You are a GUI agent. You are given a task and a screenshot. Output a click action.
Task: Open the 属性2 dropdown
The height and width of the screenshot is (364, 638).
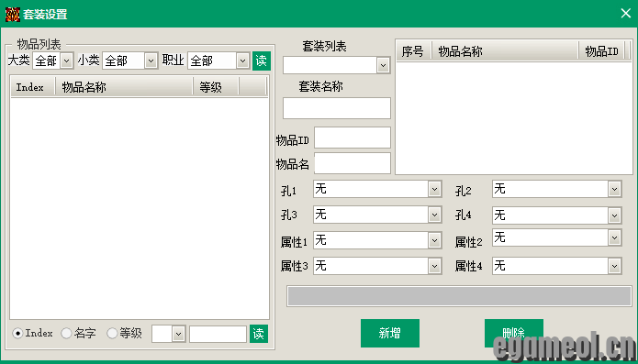[x=614, y=237]
